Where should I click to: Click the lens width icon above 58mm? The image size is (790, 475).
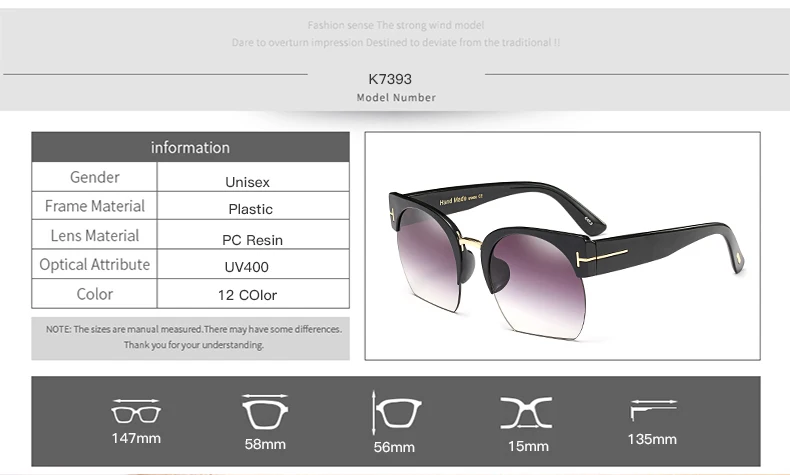coord(265,412)
